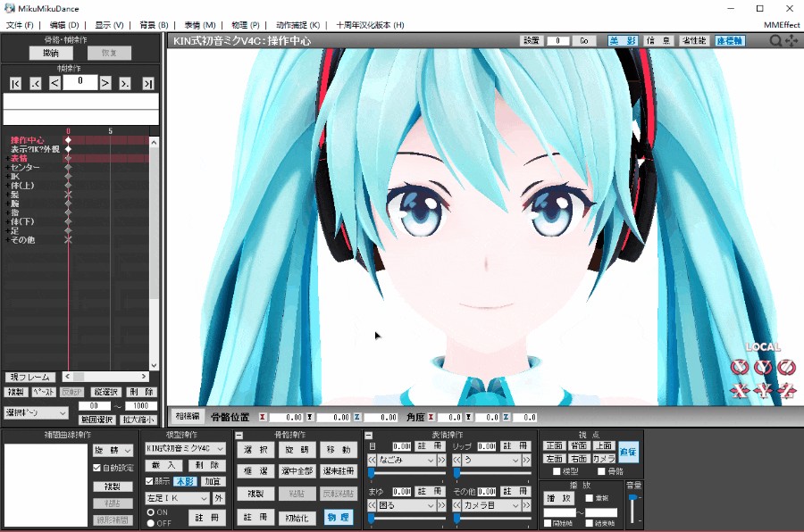Screen dimensions: 804x532
Task: Click the blue Z icon beside 角度 fields
Action: point(506,417)
